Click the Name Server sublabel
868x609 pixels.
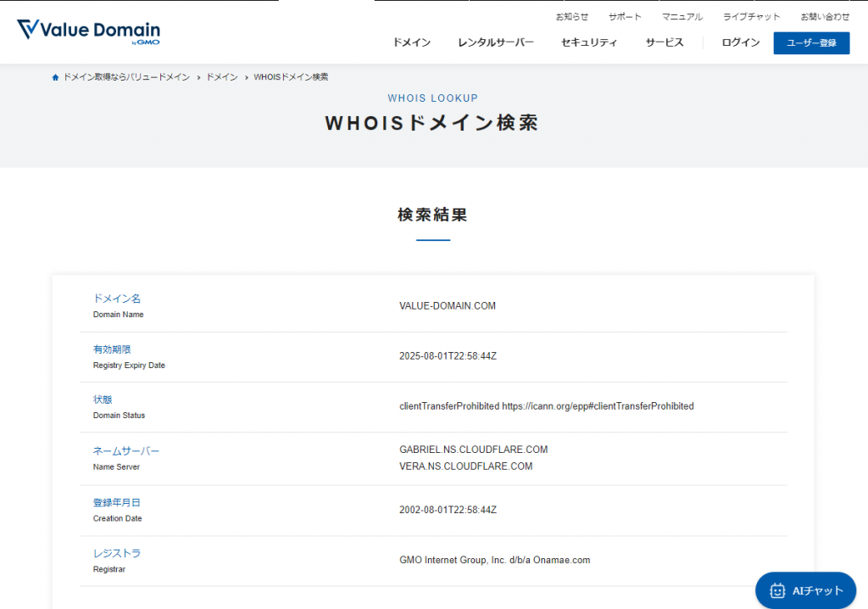point(116,467)
